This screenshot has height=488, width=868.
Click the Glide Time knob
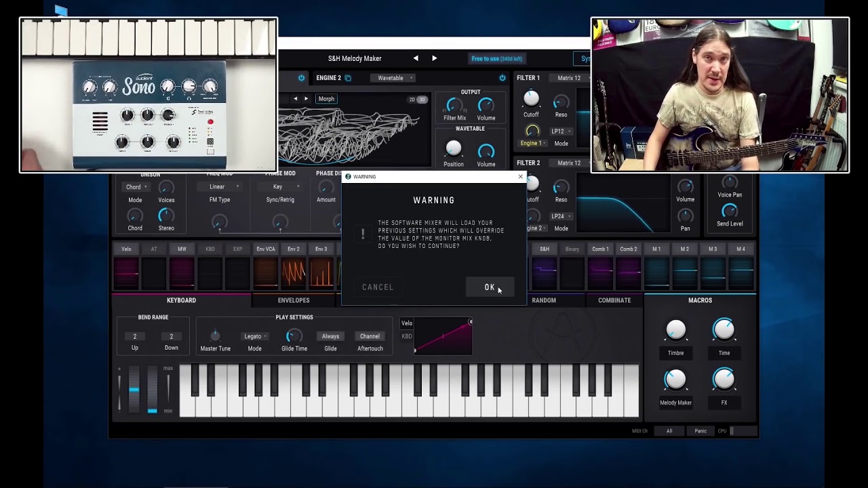(294, 335)
